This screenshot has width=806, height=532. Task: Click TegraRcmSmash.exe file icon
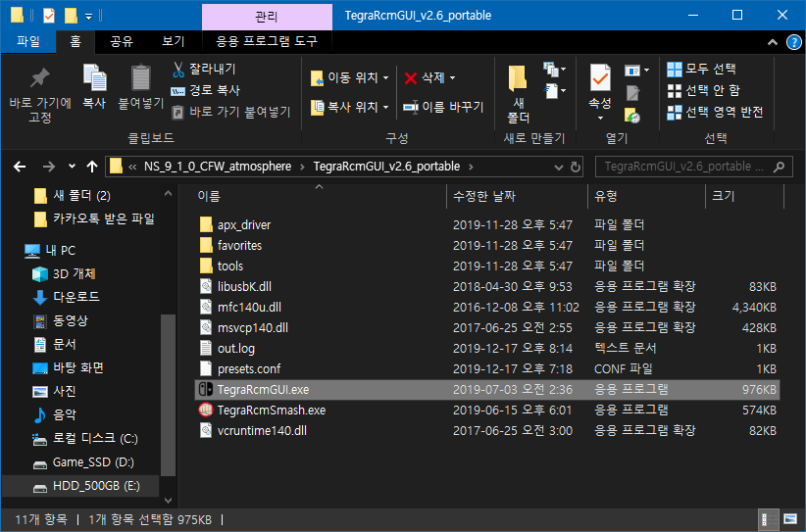click(206, 410)
